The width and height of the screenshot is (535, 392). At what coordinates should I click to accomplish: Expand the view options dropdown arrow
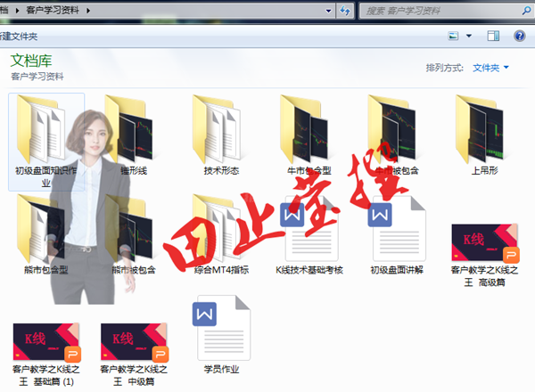click(x=470, y=36)
